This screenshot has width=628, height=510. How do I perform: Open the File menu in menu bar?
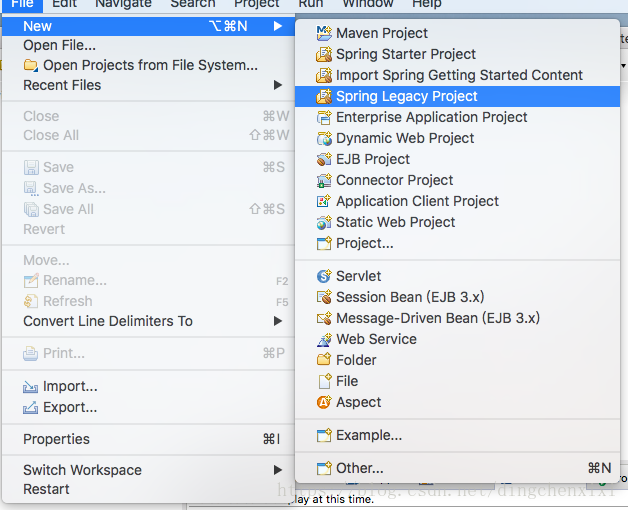point(22,4)
